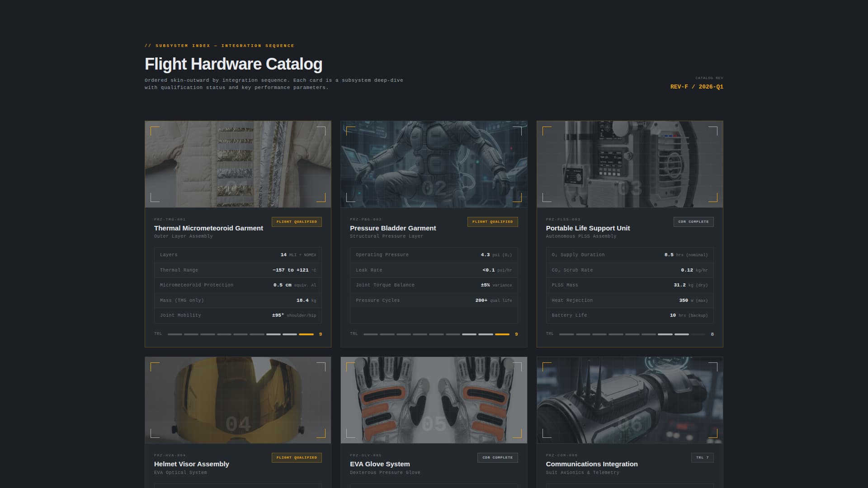The image size is (868, 488).
Task: Open the Pressure Bladder Garment title
Action: 392,228
